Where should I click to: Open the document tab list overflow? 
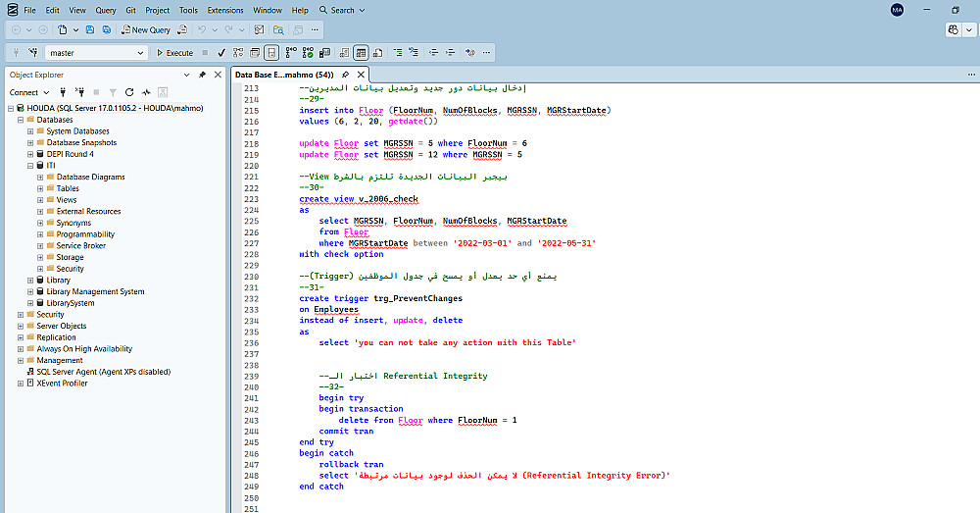tap(970, 75)
